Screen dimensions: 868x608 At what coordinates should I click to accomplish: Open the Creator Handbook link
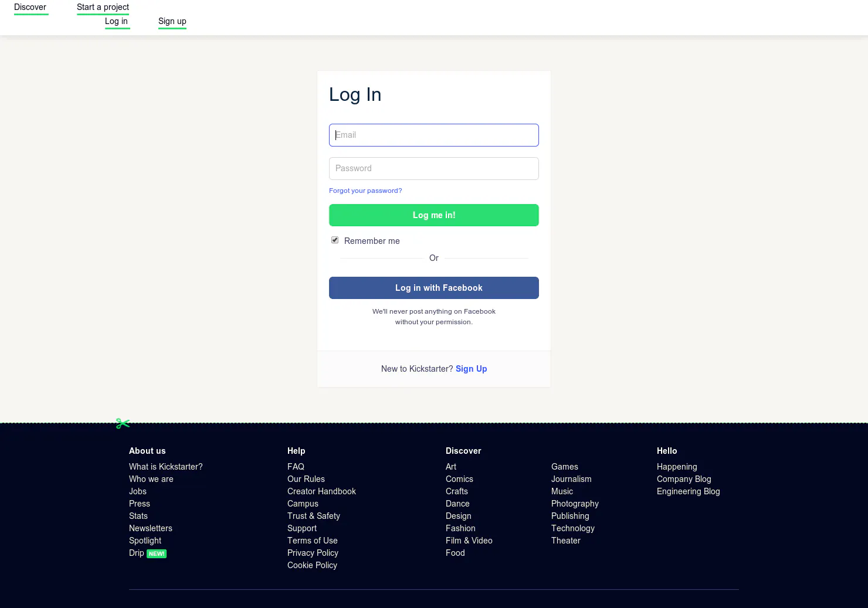pos(321,491)
